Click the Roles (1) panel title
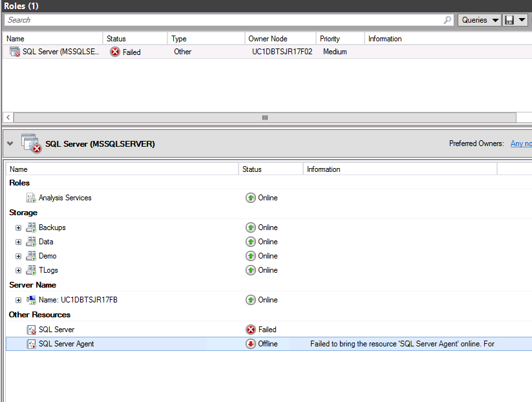 pos(21,6)
